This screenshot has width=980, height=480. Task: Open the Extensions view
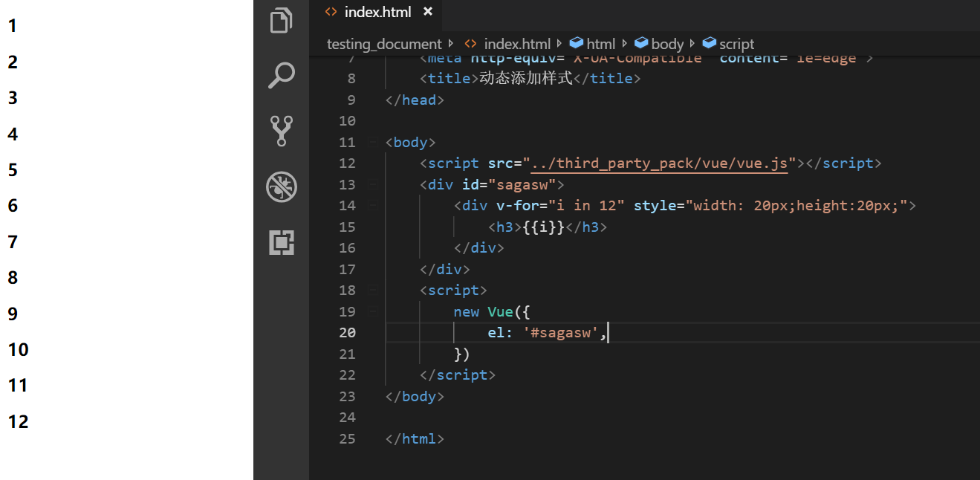click(282, 242)
